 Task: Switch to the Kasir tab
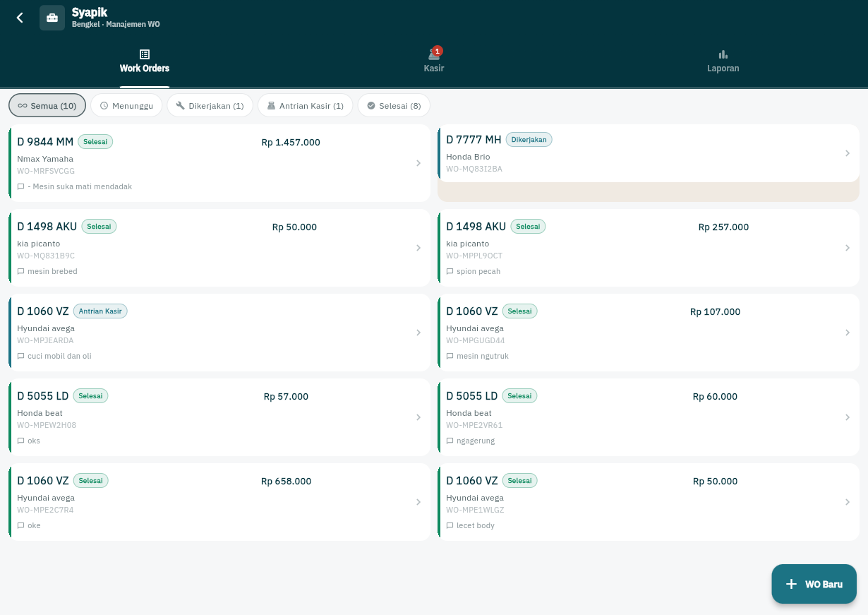(434, 61)
